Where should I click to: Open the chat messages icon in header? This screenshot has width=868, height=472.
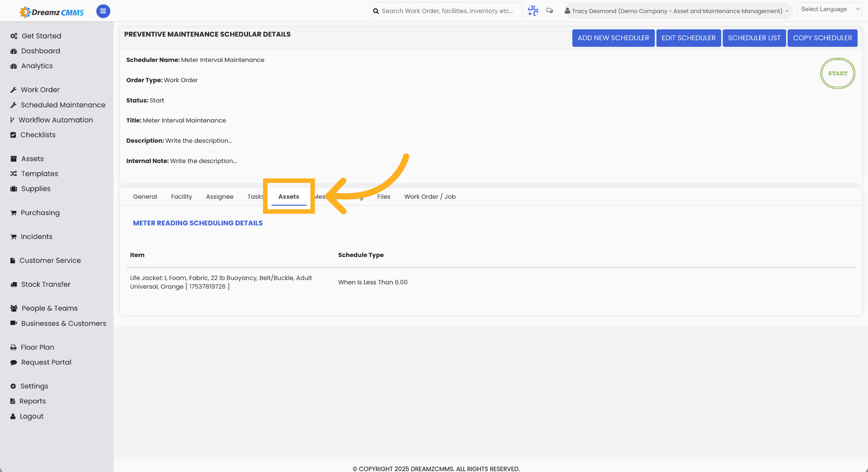(549, 11)
